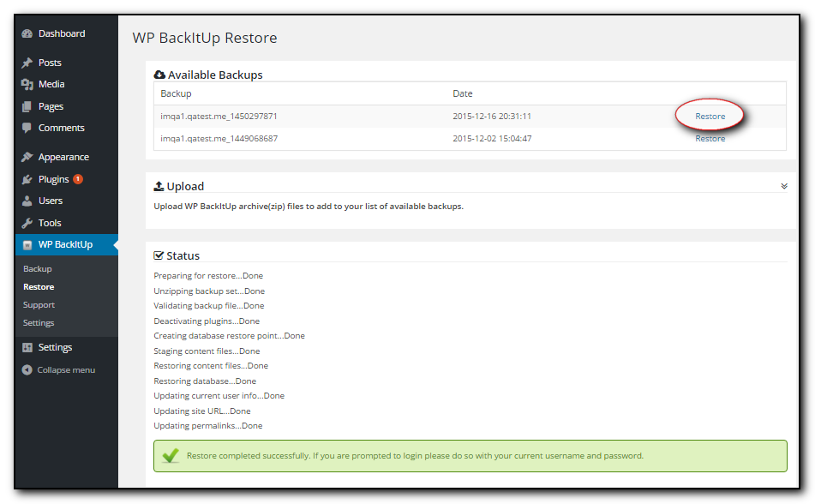Click the Plugins plug icon
Screen dimensions: 815x504
click(27, 179)
